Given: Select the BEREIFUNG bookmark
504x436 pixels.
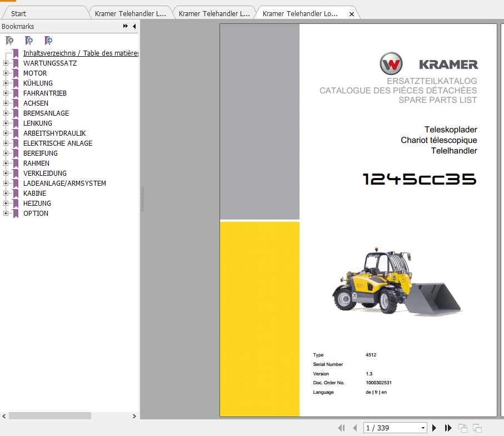Looking at the screenshot, I should 41,153.
